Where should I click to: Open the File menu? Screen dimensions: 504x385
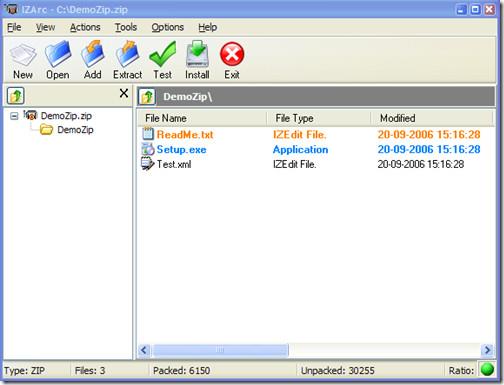[14, 27]
